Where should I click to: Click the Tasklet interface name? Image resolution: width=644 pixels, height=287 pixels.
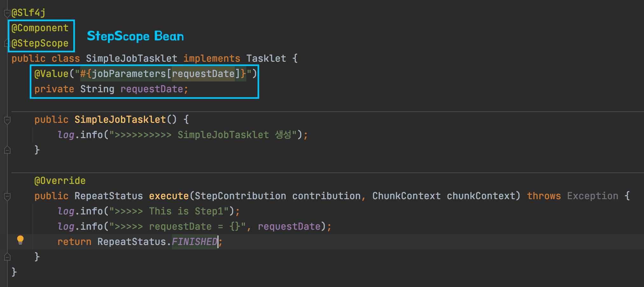(x=266, y=59)
